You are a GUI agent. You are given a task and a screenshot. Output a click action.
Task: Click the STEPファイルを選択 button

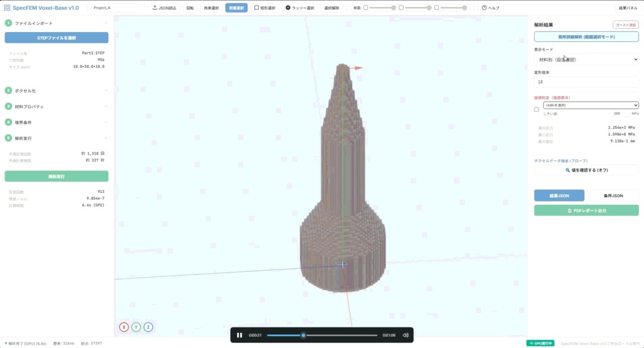point(57,38)
